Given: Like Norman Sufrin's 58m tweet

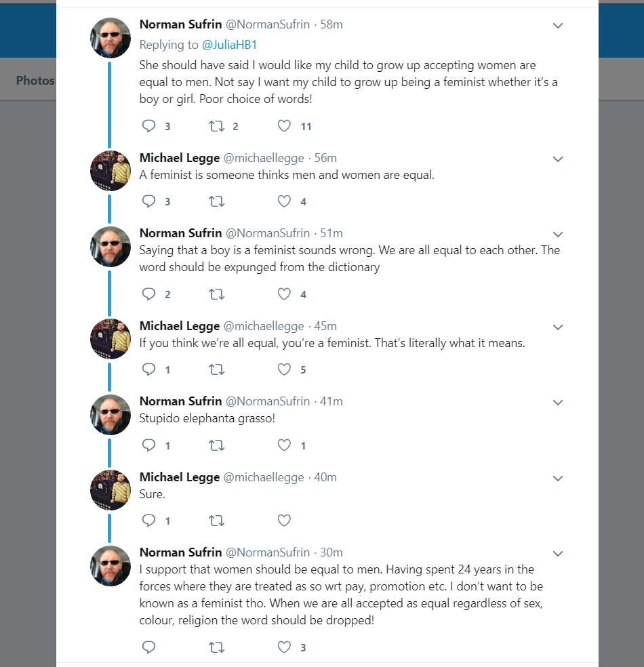Looking at the screenshot, I should 285,126.
